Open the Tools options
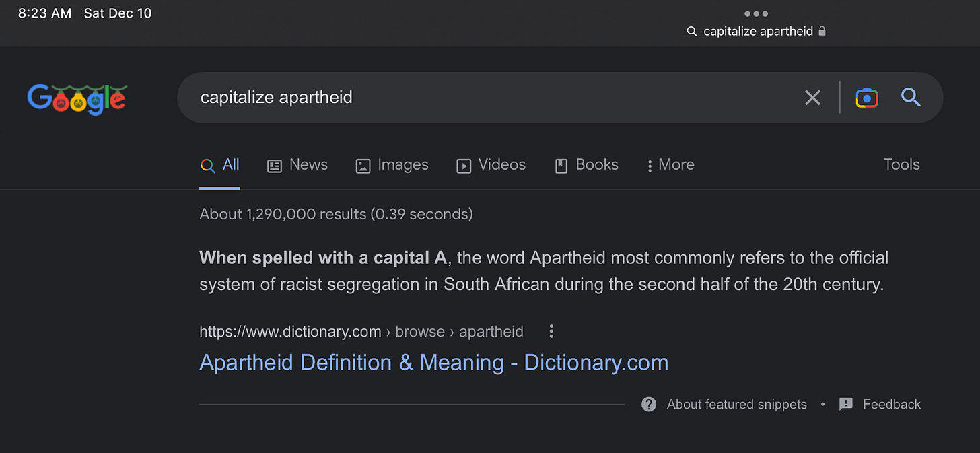Image resolution: width=980 pixels, height=453 pixels. [x=902, y=164]
